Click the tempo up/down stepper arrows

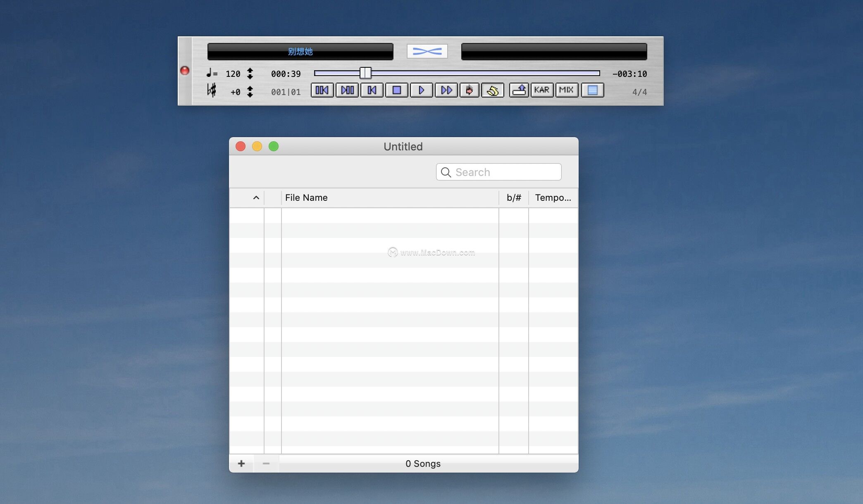(250, 73)
